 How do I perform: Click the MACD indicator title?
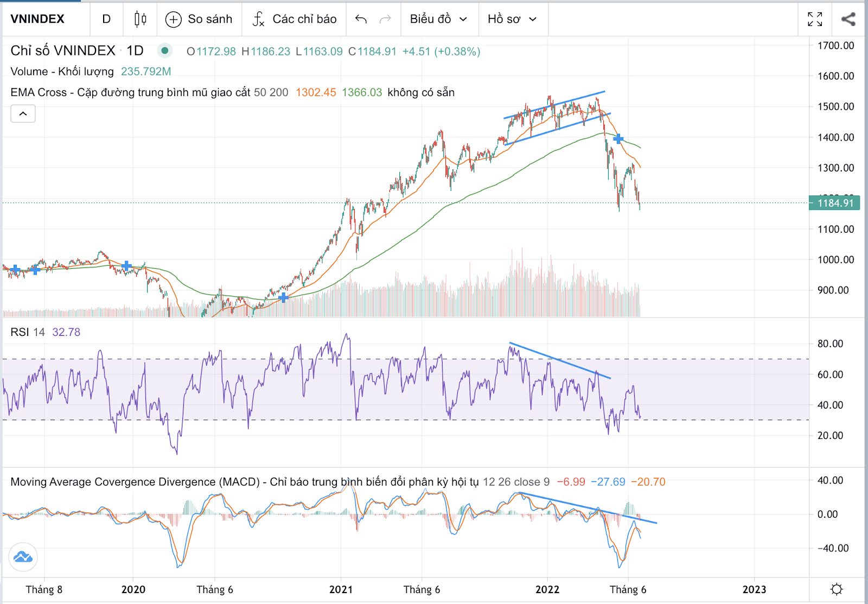(244, 482)
